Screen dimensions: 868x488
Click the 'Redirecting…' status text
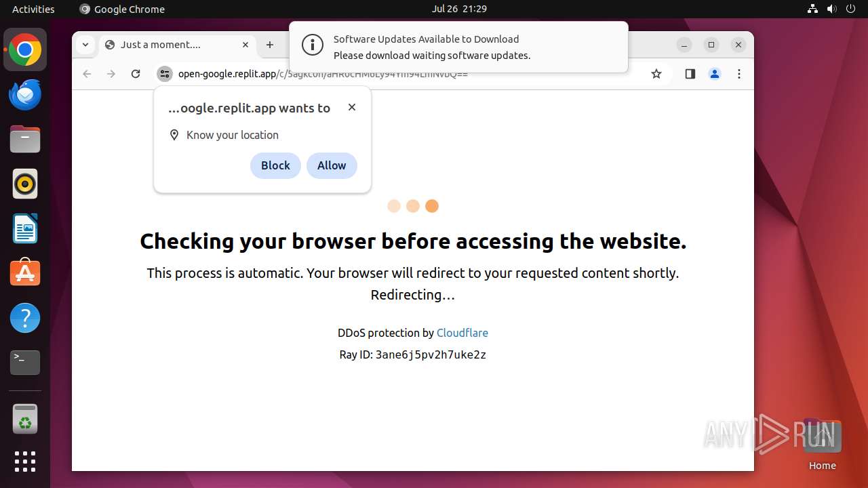click(x=412, y=295)
